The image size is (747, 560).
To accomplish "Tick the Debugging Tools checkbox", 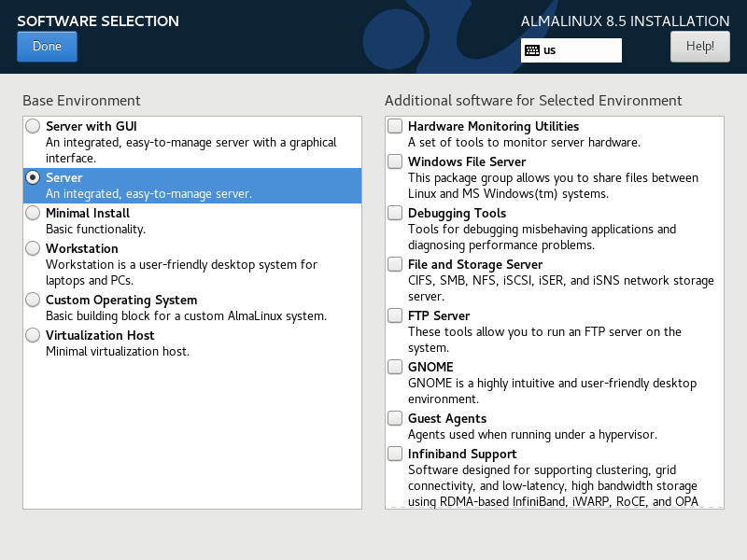I will [x=396, y=213].
